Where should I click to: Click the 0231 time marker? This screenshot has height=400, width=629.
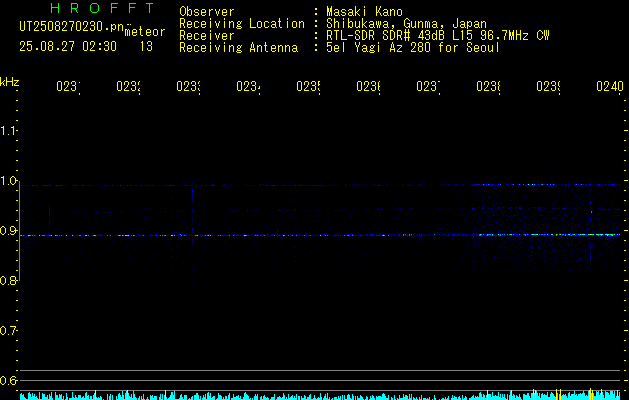(x=68, y=86)
